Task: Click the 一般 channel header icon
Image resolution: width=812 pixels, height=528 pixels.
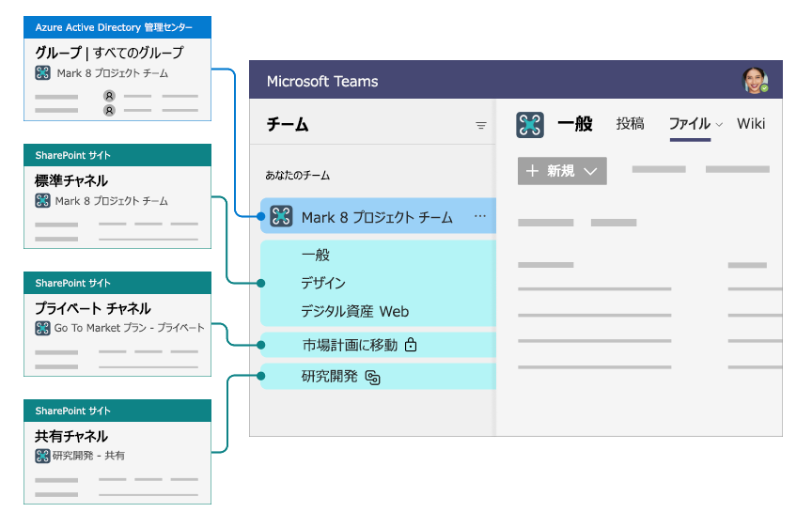Action: point(531,124)
